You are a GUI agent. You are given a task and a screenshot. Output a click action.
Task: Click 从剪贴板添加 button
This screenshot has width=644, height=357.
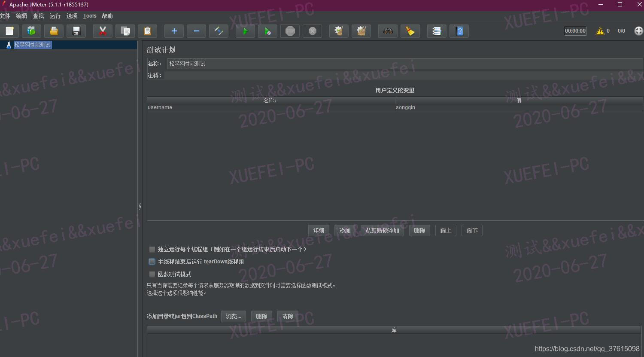382,231
